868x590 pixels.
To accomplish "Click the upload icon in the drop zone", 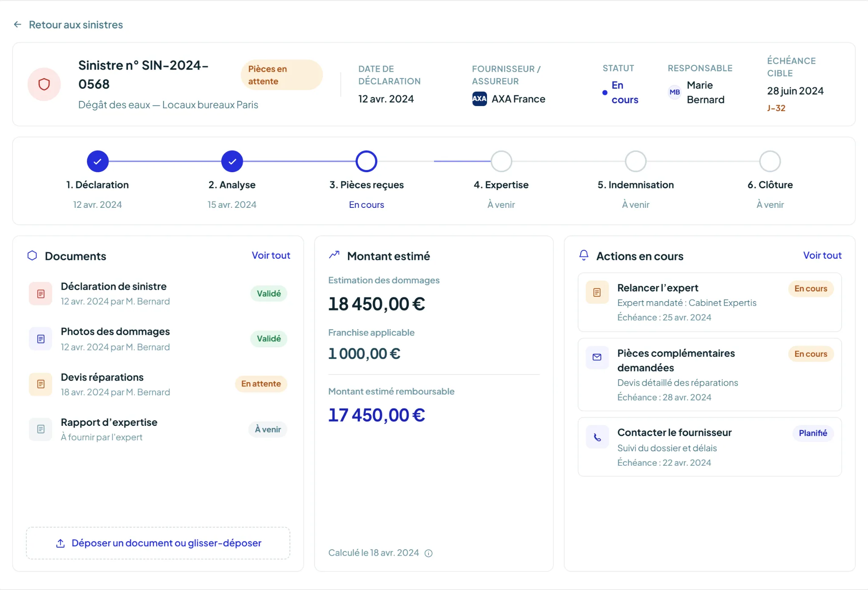I will [x=61, y=543].
